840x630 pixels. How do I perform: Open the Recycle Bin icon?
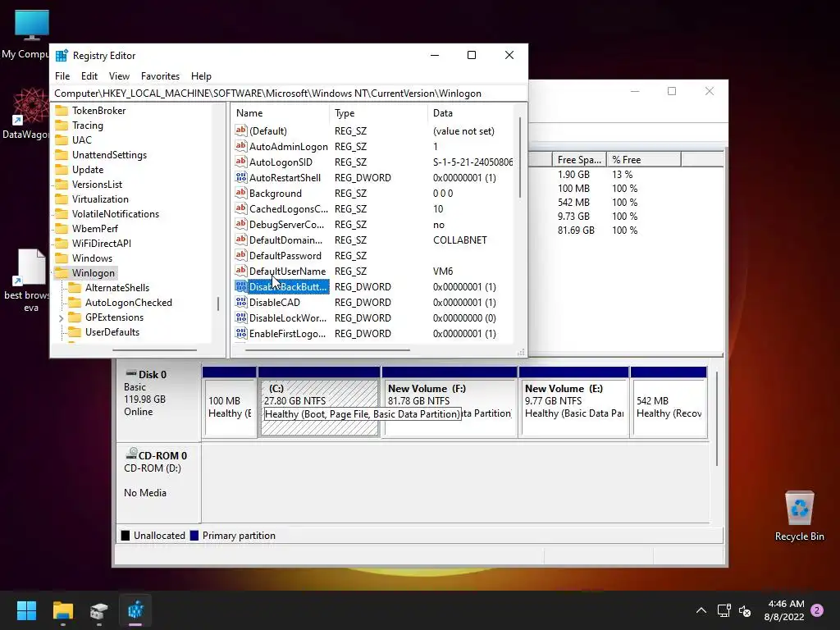tap(799, 516)
